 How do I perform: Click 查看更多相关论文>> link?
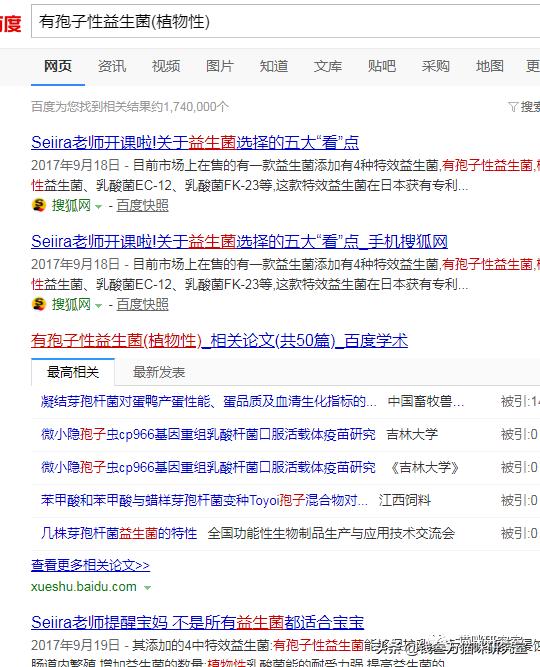click(90, 565)
